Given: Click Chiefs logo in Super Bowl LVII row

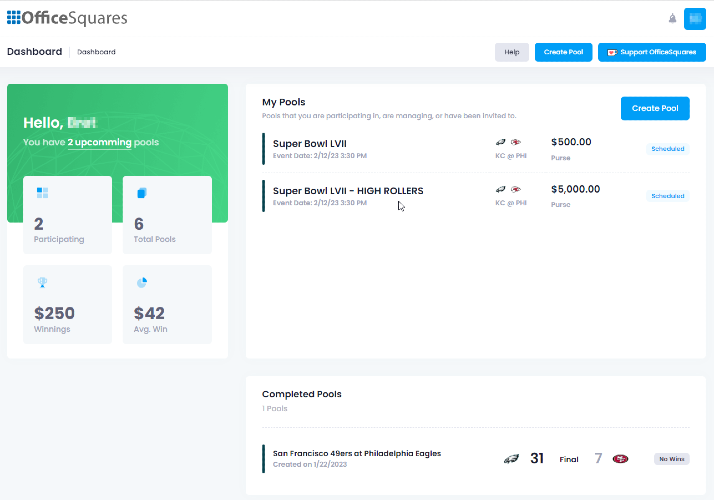Looking at the screenshot, I should click(x=515, y=142).
